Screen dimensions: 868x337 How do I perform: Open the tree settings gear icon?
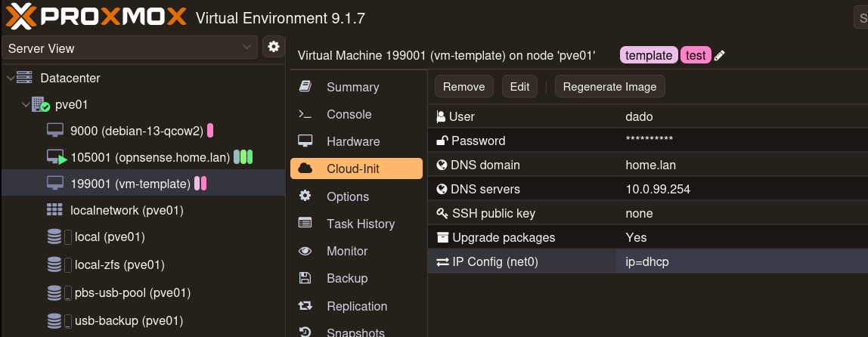click(x=274, y=47)
